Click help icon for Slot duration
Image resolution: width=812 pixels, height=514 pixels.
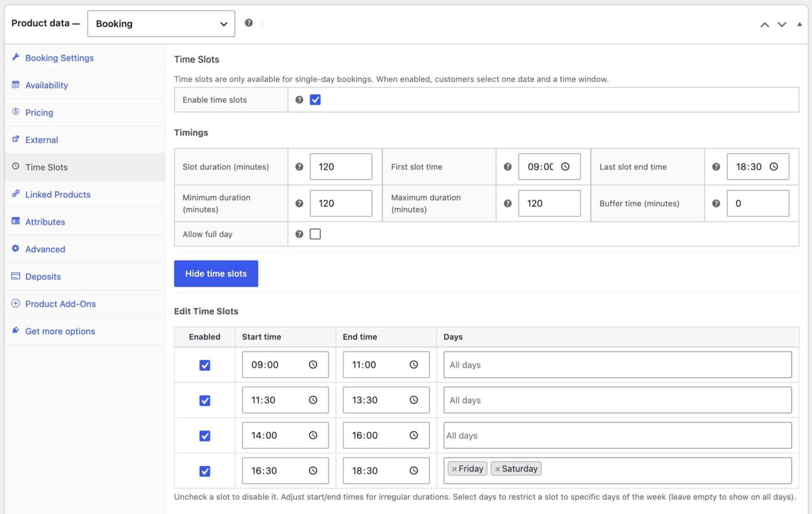(x=299, y=167)
